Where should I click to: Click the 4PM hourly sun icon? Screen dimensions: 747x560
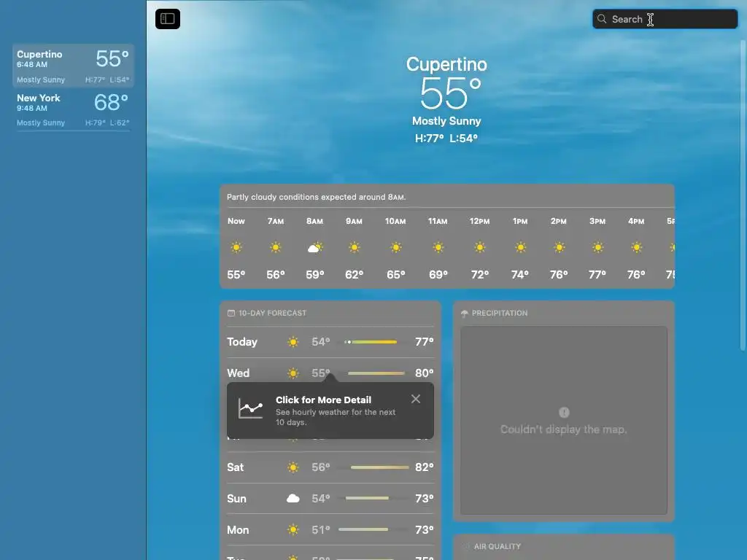tap(636, 247)
